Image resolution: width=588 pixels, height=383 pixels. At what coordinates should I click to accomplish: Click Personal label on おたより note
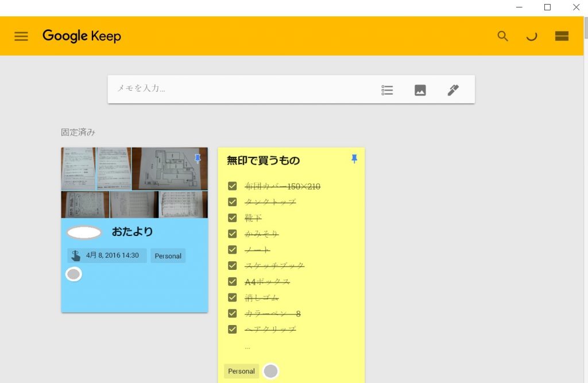coord(168,256)
